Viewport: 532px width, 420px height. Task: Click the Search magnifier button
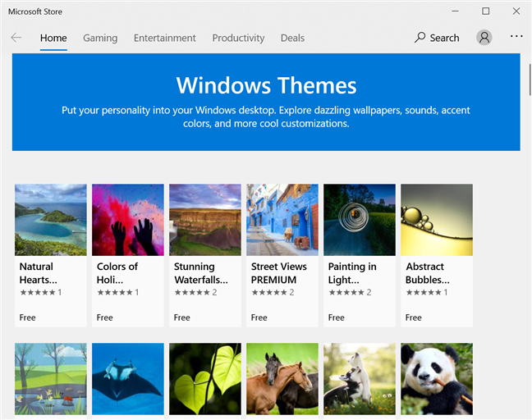(x=437, y=38)
